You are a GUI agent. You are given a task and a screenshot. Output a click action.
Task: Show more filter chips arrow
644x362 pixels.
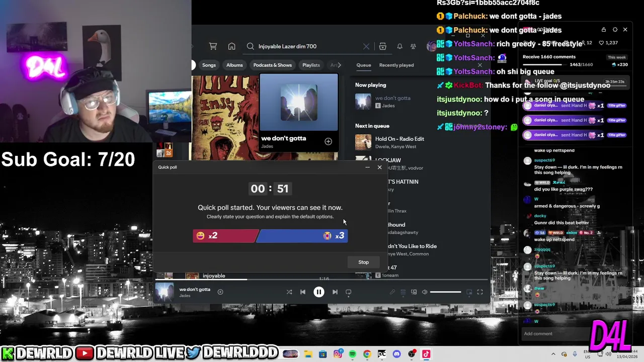[x=339, y=65]
